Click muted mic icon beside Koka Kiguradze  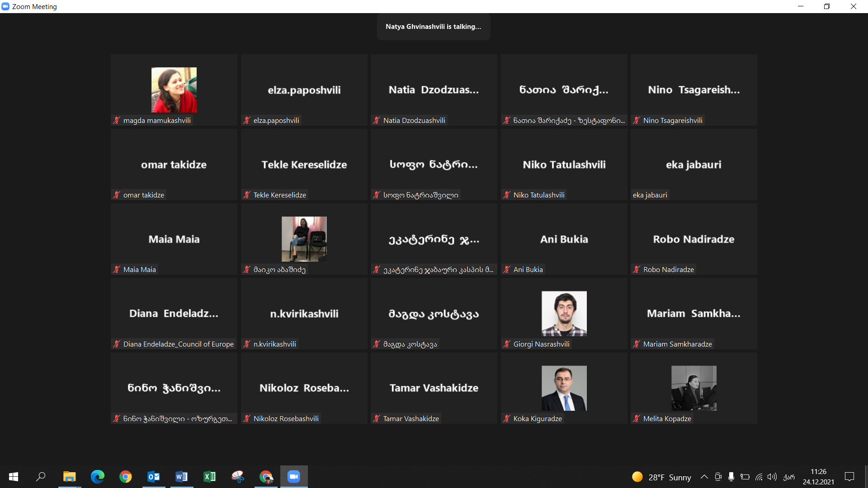(x=507, y=418)
